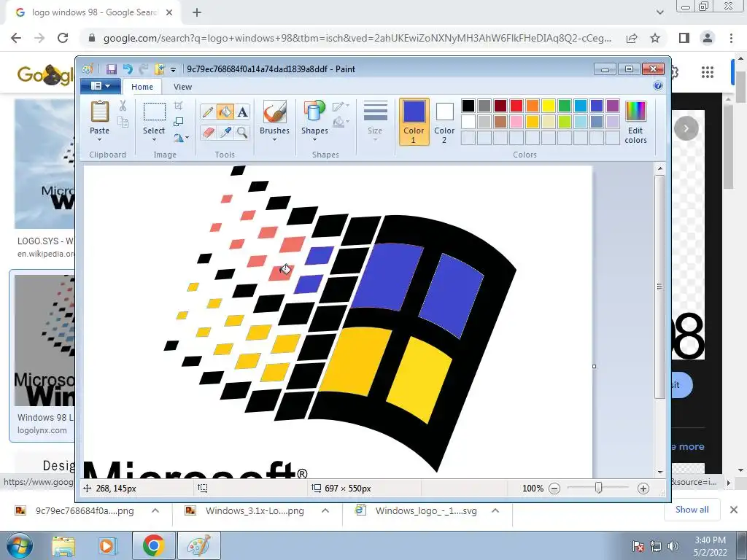This screenshot has height=560, width=747.
Task: Expand the Brushes dropdown arrow
Action: pos(274,140)
